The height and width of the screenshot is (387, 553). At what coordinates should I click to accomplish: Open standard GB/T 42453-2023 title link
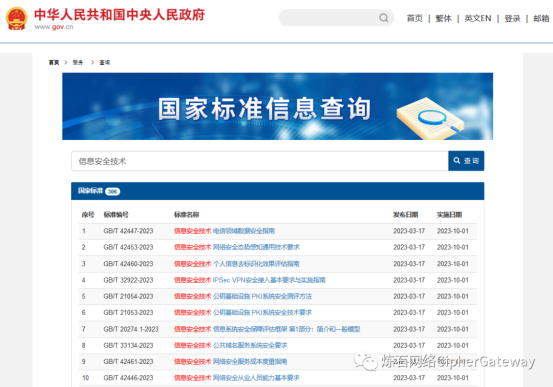[x=237, y=247]
